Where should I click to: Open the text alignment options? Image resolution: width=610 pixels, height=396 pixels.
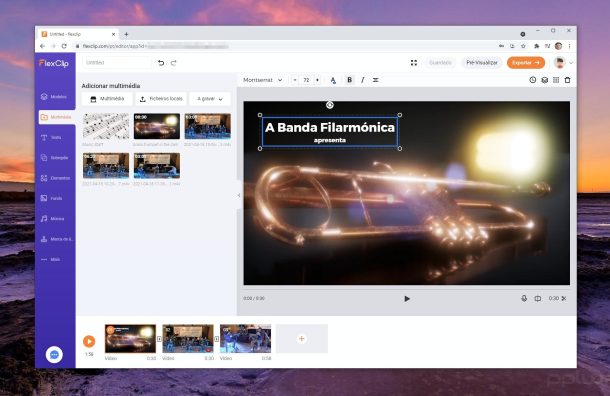(375, 80)
